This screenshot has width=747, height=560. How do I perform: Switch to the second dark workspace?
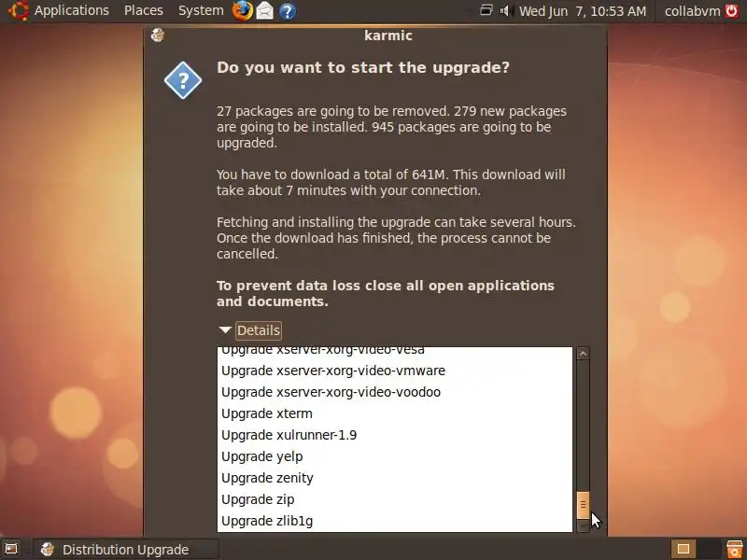[x=709, y=549]
